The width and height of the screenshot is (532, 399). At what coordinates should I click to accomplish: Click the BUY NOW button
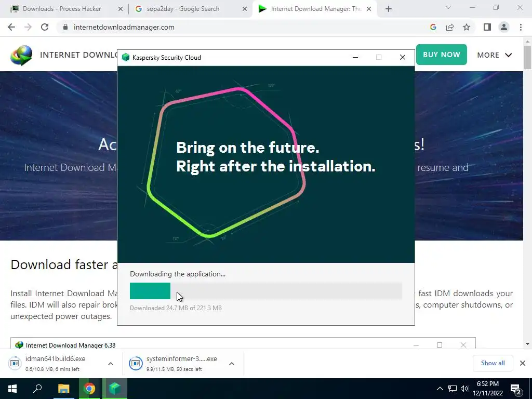(442, 55)
